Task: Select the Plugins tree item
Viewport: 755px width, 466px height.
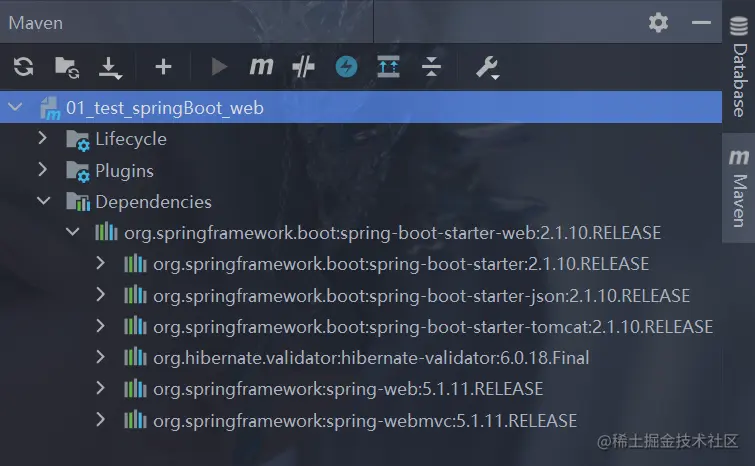Action: point(124,170)
